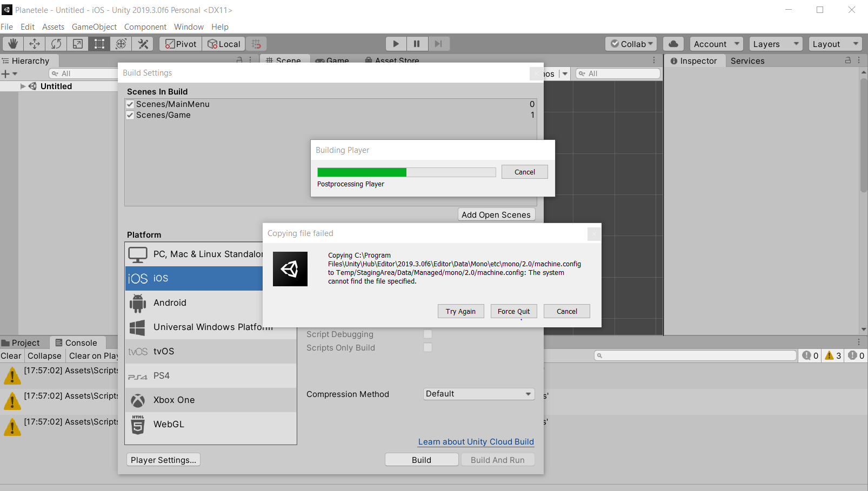
Task: Click Add Open Scenes button
Action: [x=496, y=214]
